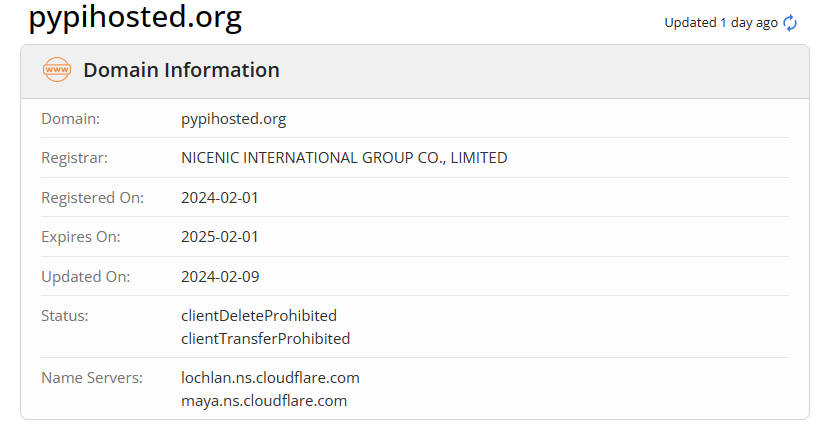Click the Updated On date 2024-02-09
The image size is (830, 429).
click(220, 276)
